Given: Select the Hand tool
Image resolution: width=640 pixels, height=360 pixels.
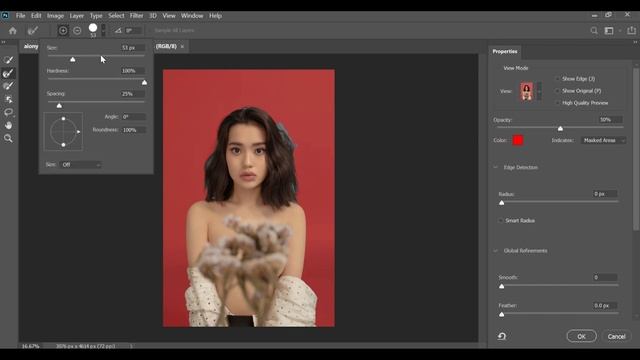Looking at the screenshot, I should click(8, 125).
